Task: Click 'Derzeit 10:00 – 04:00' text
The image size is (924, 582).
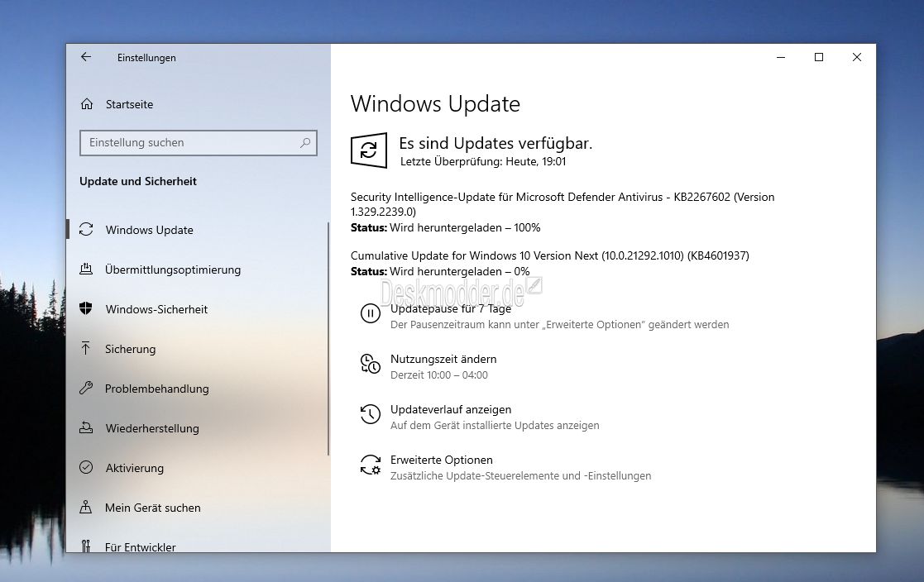Action: (x=439, y=374)
